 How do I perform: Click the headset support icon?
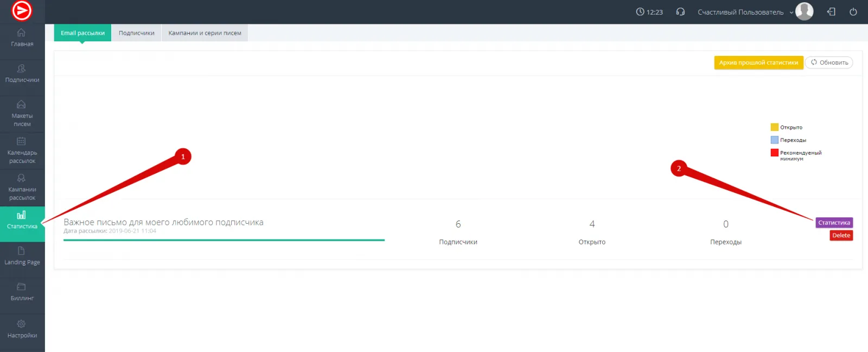[680, 12]
